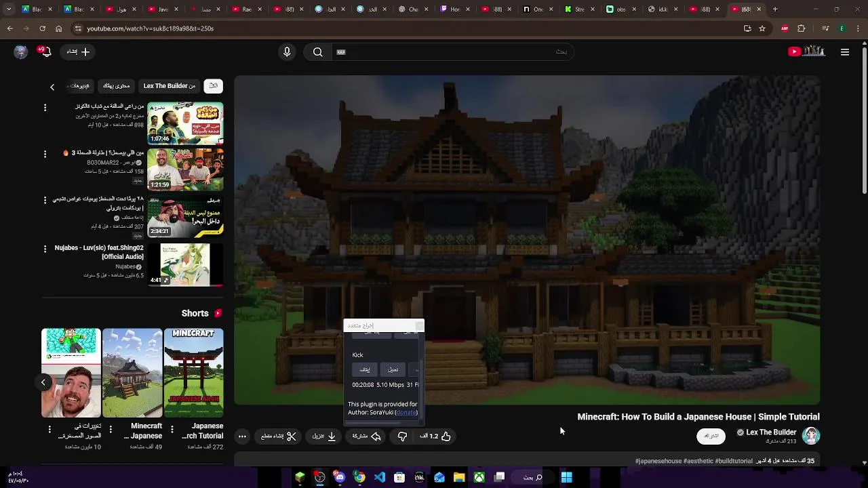Open the tab search dropdown arrow at the tab strip's left end
Viewport: 868px width, 488px height.
pos(9,9)
